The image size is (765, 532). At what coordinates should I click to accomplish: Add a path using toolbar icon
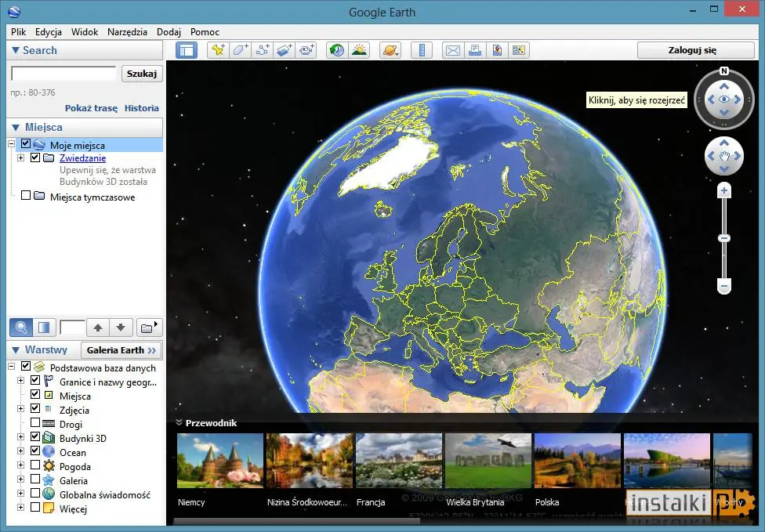tap(263, 50)
